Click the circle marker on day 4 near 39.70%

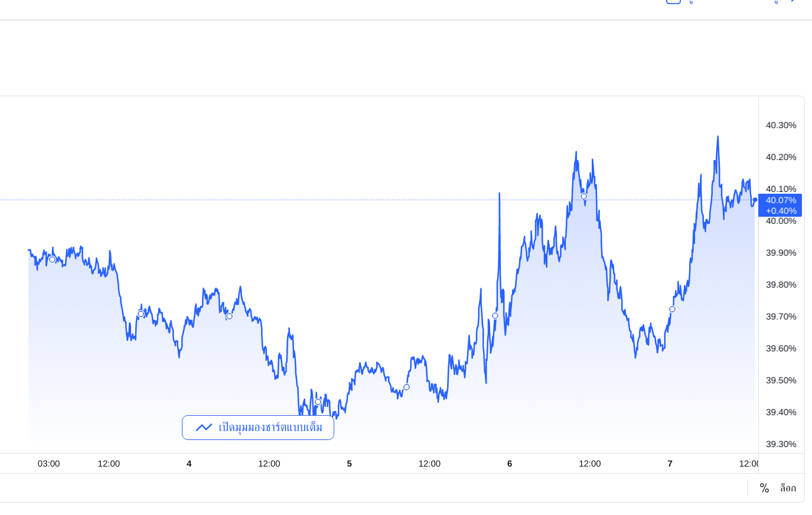pos(229,316)
